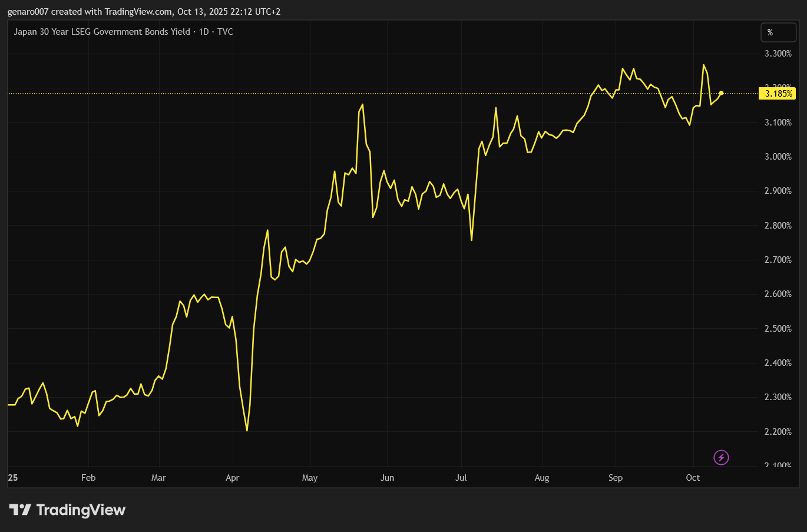Click the 2.500% price axis label
Screen dimensions: 807x532
tap(778, 329)
